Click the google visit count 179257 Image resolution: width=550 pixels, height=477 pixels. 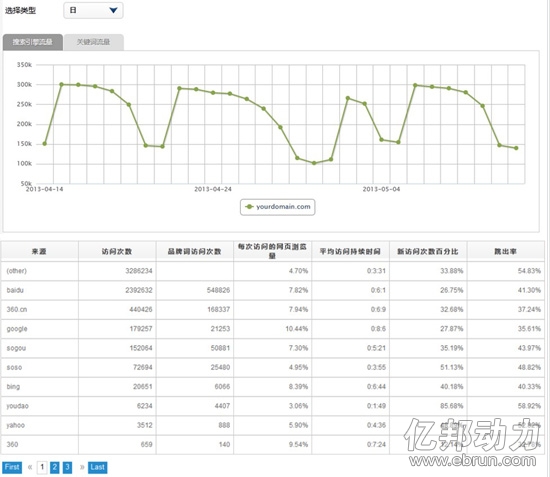(x=141, y=329)
